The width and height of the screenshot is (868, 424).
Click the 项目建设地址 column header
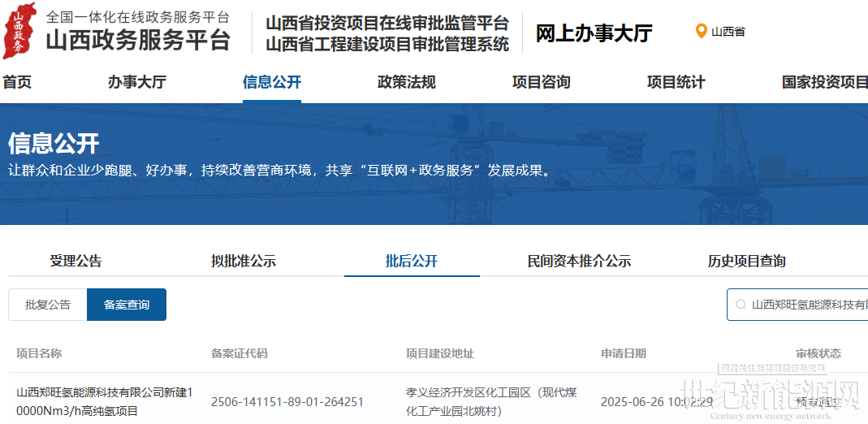coord(440,353)
